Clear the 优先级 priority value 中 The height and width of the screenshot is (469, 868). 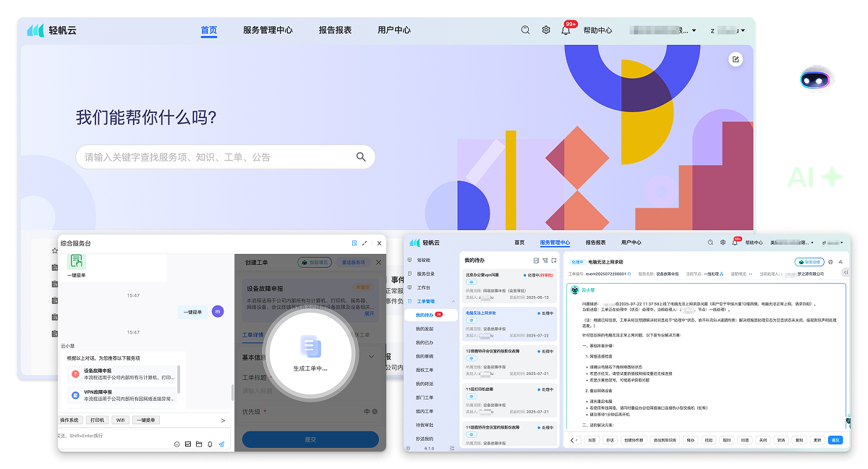point(375,412)
